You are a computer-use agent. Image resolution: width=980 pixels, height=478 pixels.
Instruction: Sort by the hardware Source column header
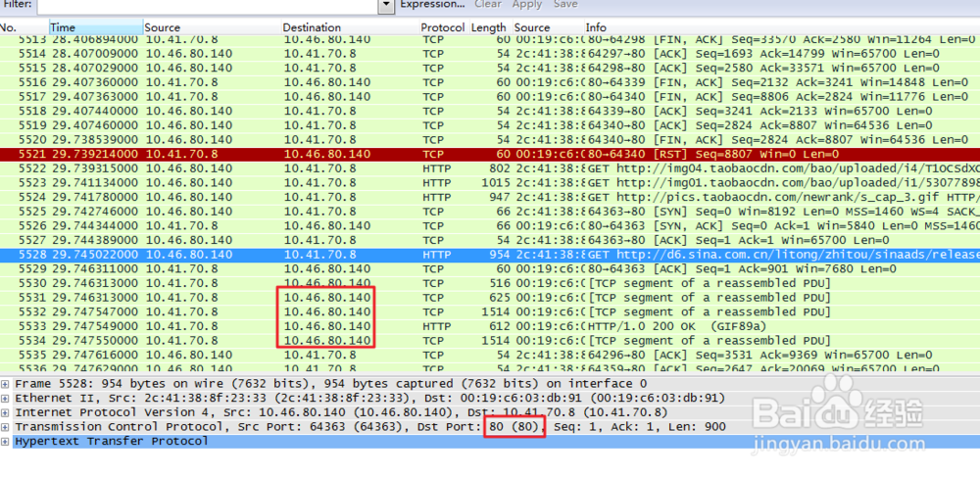click(x=548, y=27)
